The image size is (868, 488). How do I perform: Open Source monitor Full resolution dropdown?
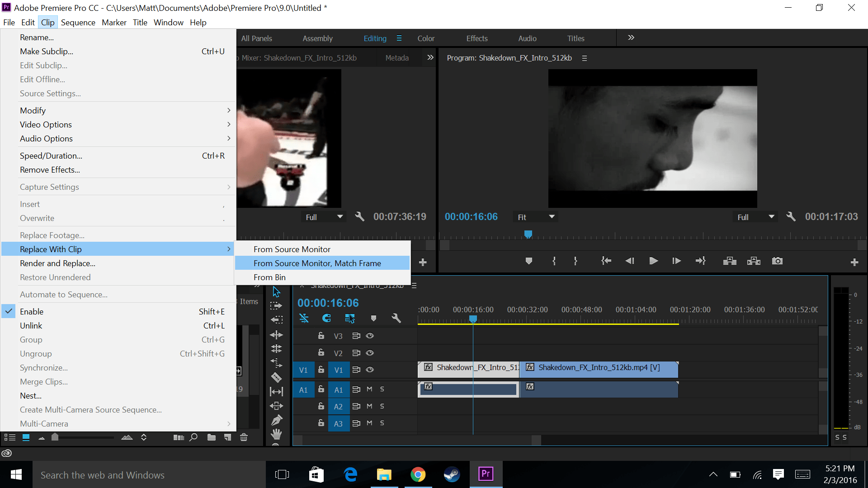pyautogui.click(x=324, y=217)
